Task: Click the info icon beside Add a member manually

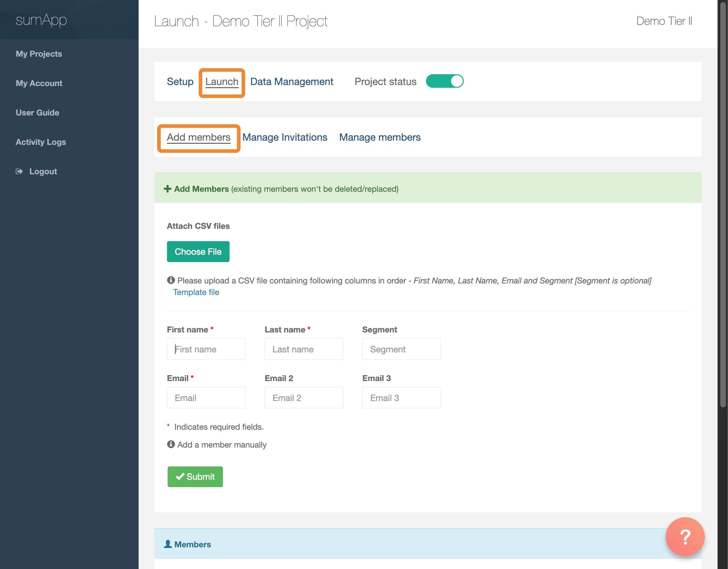Action: coord(171,444)
